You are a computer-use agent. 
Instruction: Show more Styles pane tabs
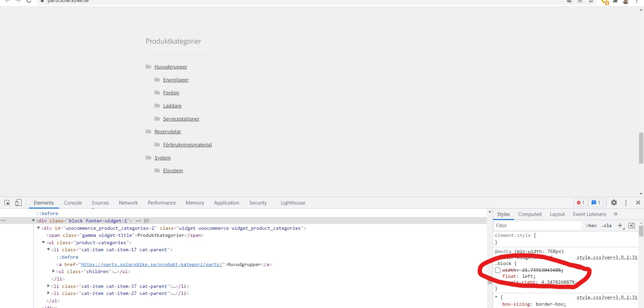616,214
